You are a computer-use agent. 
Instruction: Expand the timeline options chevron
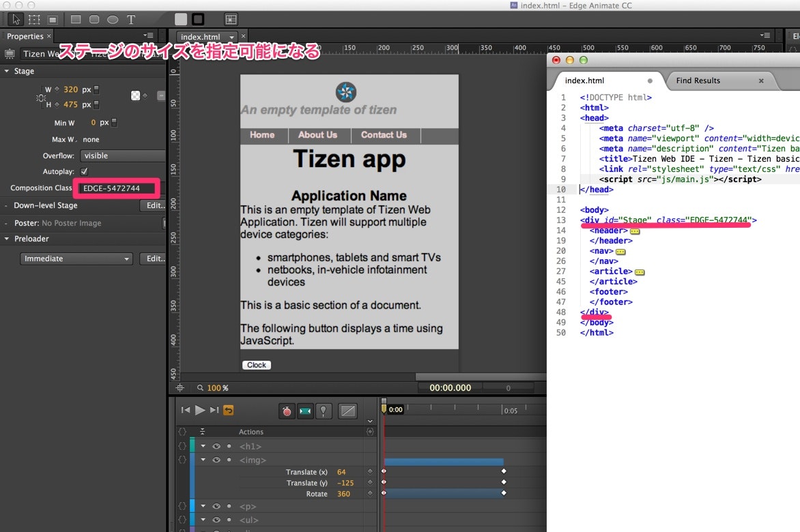[x=370, y=422]
